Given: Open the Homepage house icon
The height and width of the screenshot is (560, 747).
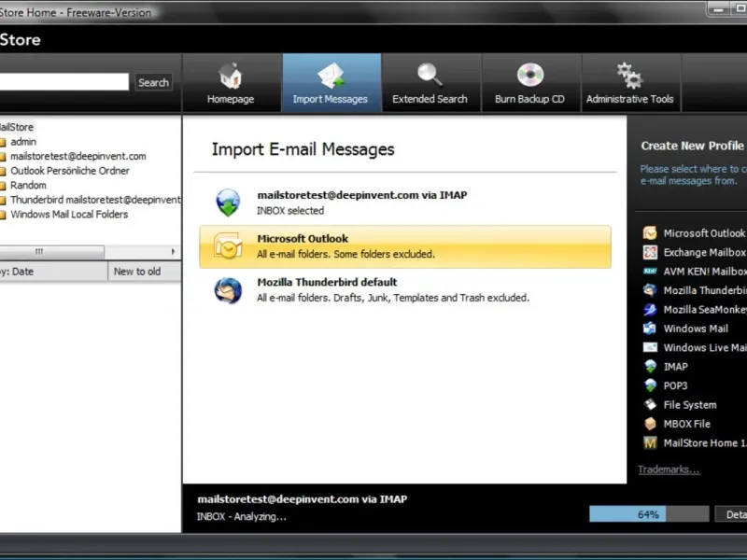Looking at the screenshot, I should pos(231,76).
